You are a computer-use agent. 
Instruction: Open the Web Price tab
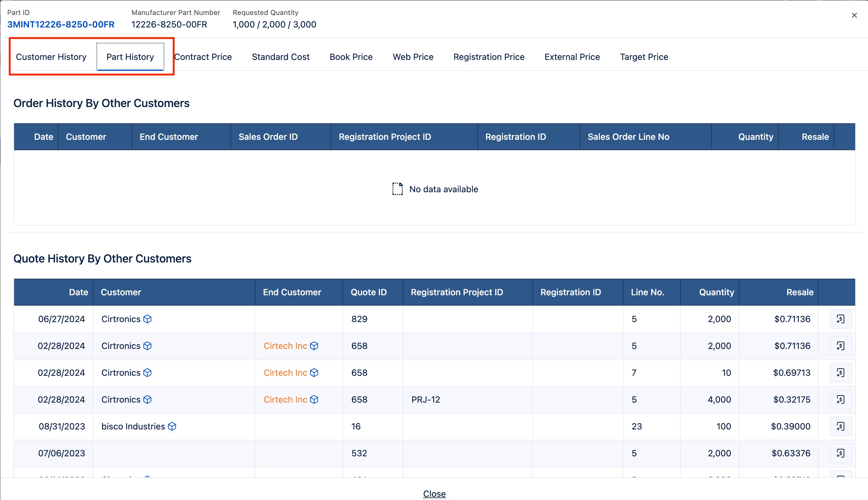[x=413, y=57]
